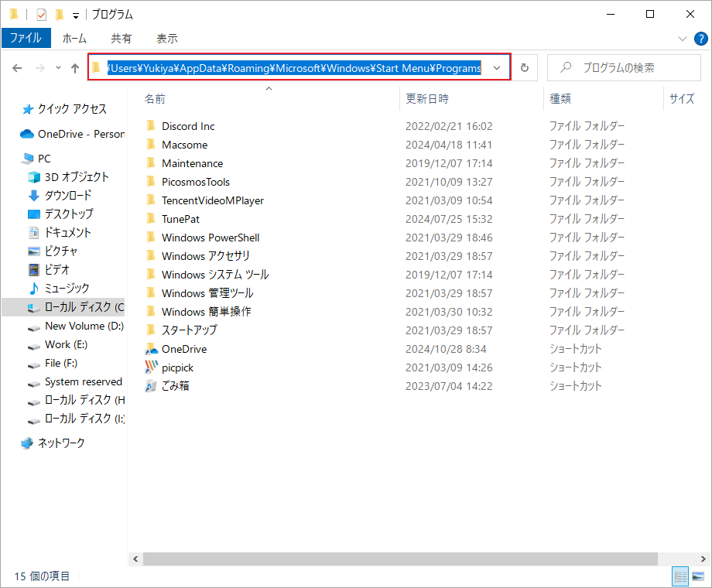Select the OneDrive shortcut icon

coord(151,349)
